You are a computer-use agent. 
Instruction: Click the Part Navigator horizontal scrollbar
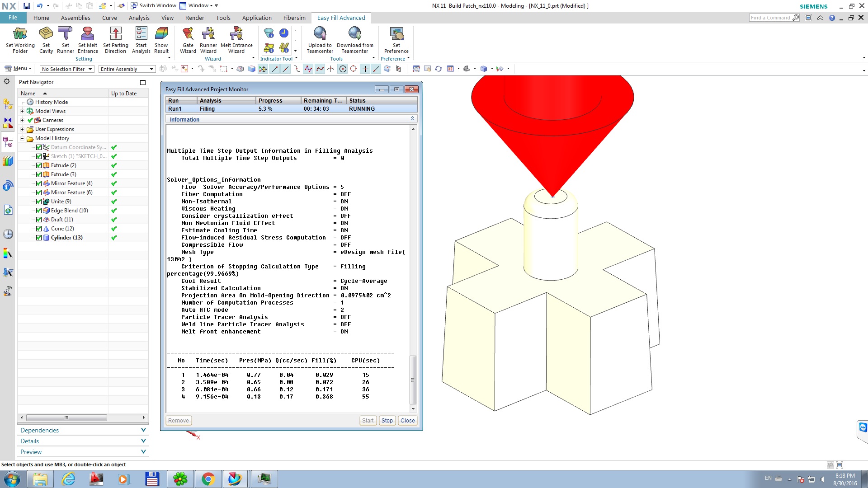point(66,418)
